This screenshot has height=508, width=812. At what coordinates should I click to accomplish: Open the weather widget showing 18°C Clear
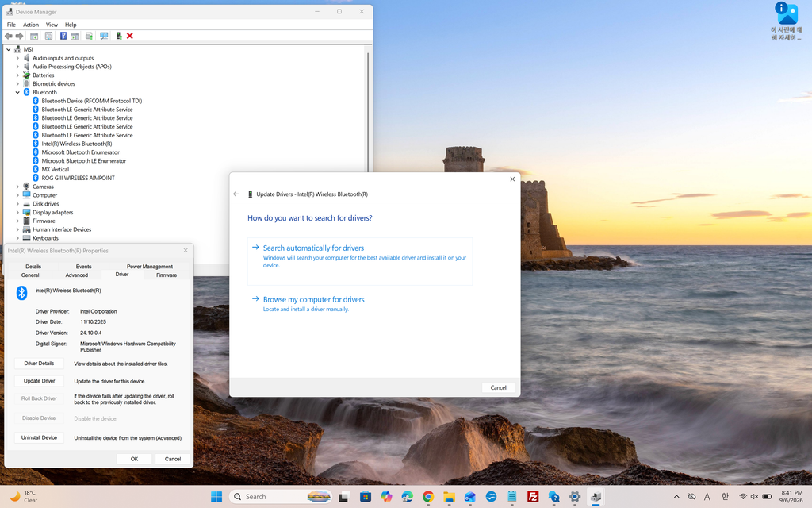[x=24, y=497]
